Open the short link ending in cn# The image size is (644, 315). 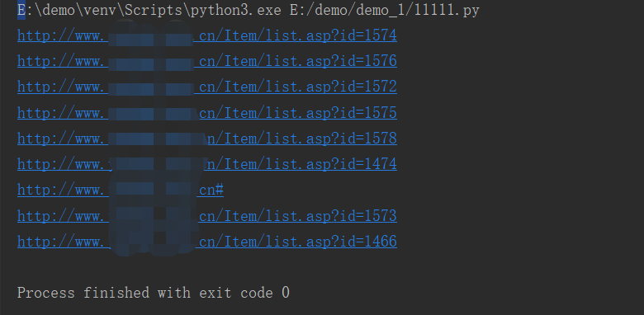121,190
